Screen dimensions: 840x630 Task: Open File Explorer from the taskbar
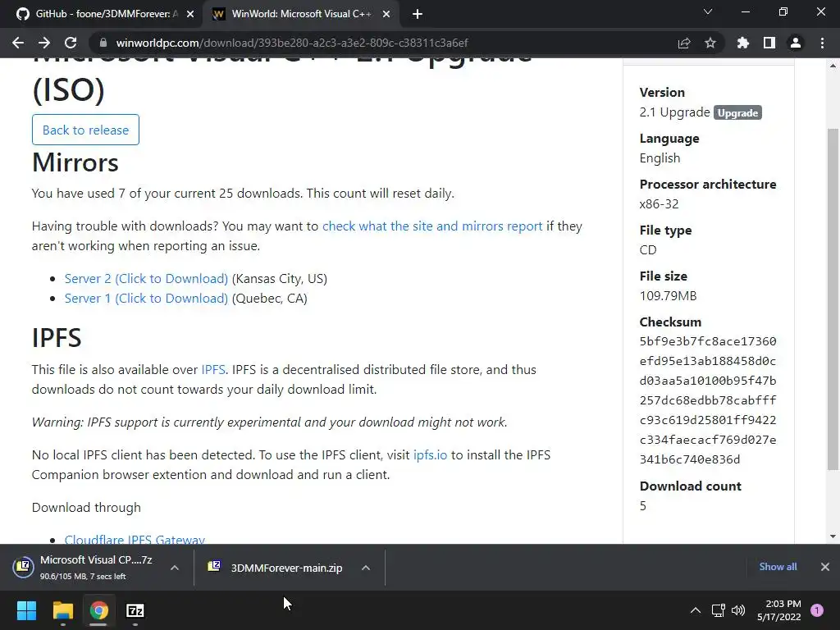(x=62, y=610)
